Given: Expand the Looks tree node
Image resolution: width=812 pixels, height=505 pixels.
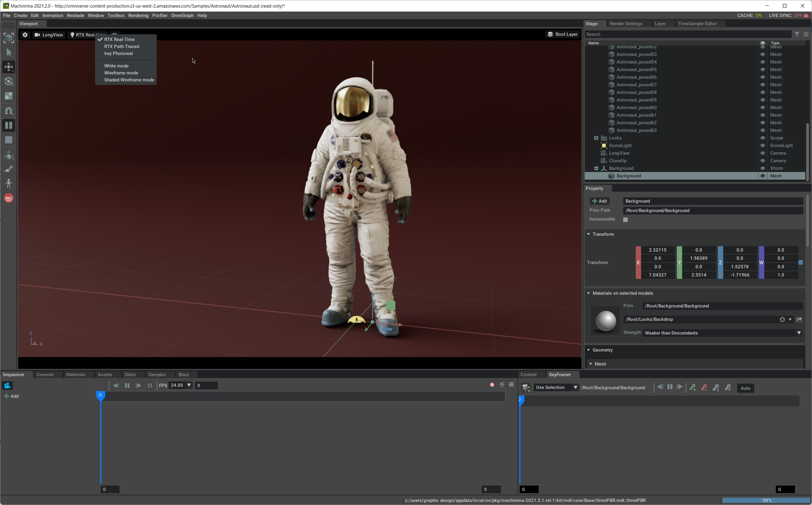Looking at the screenshot, I should [x=596, y=138].
